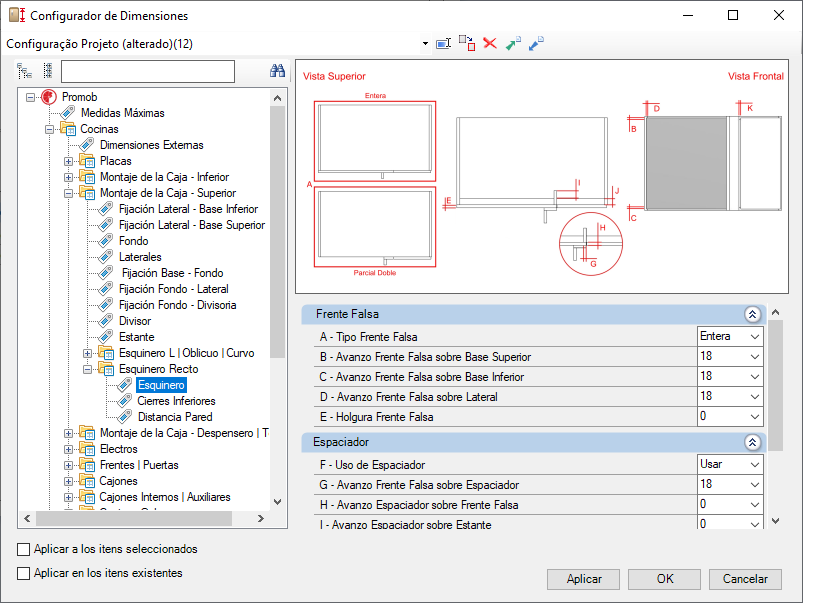
Task: Select 'Fijación Fondo - Divisoria' tree item
Action: (x=177, y=305)
